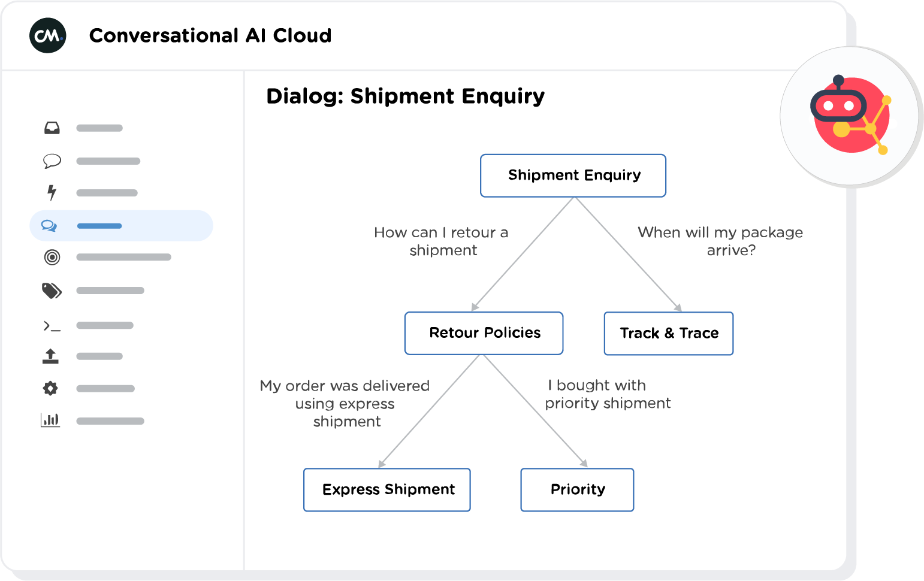Open the inbox tray sidebar icon
The height and width of the screenshot is (581, 924).
pyautogui.click(x=52, y=128)
